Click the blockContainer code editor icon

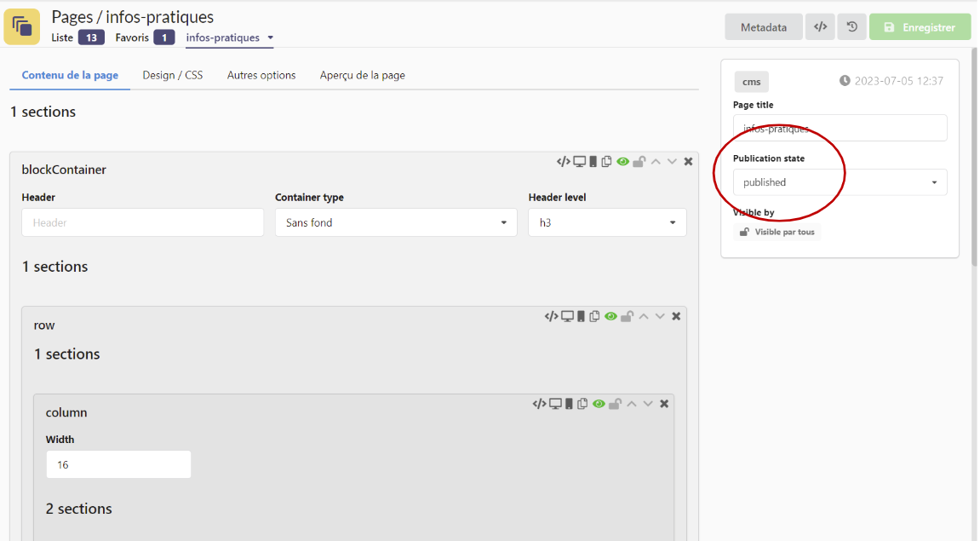click(x=563, y=162)
